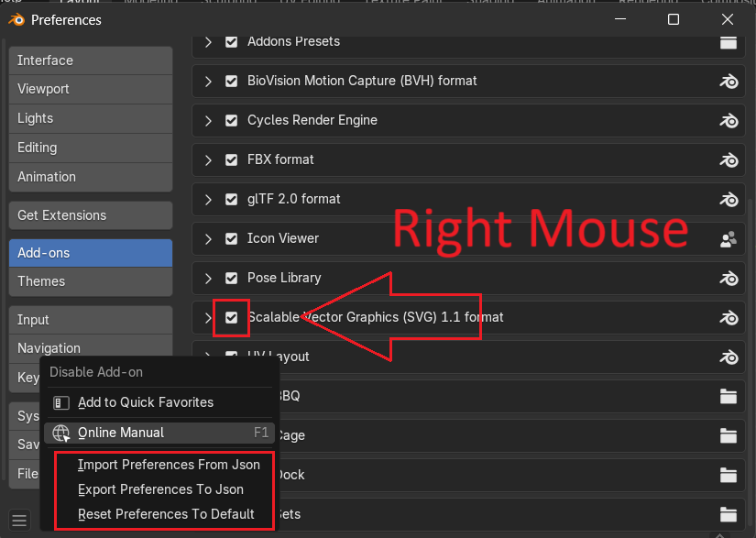Click the community icon beside Icon Viewer
The image size is (756, 538).
coord(729,239)
